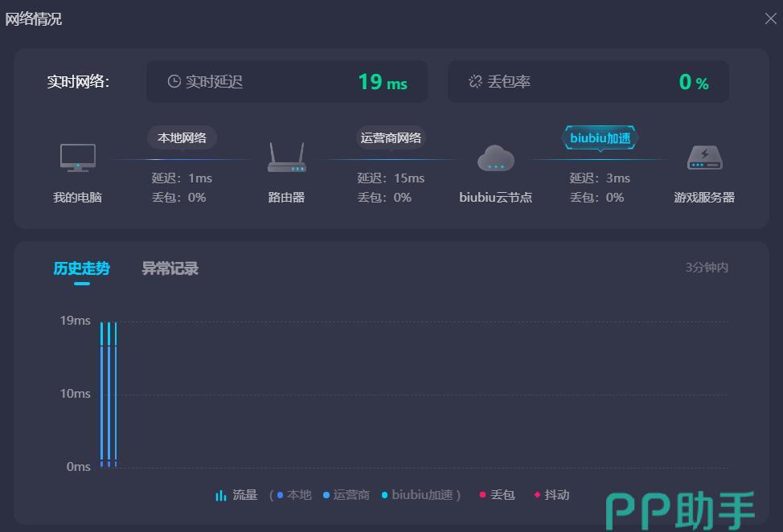Image resolution: width=783 pixels, height=532 pixels.
Task: Click the 网络情况 window title
Action: point(34,19)
